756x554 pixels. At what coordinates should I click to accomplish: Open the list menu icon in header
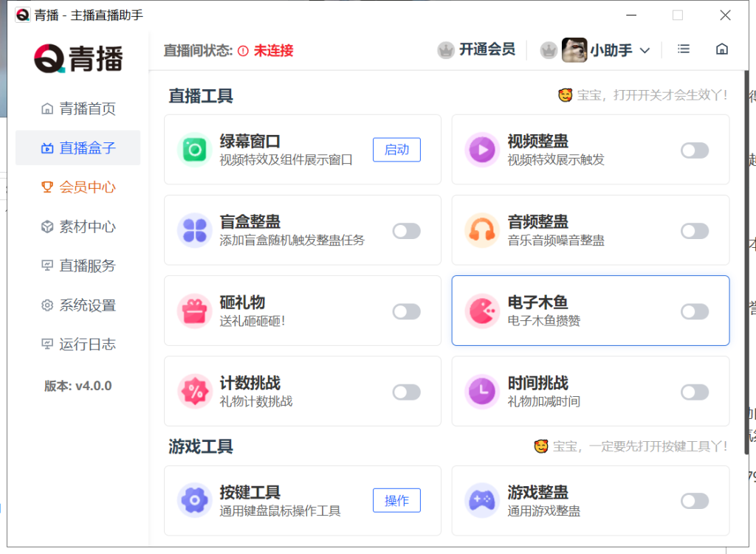coord(684,49)
